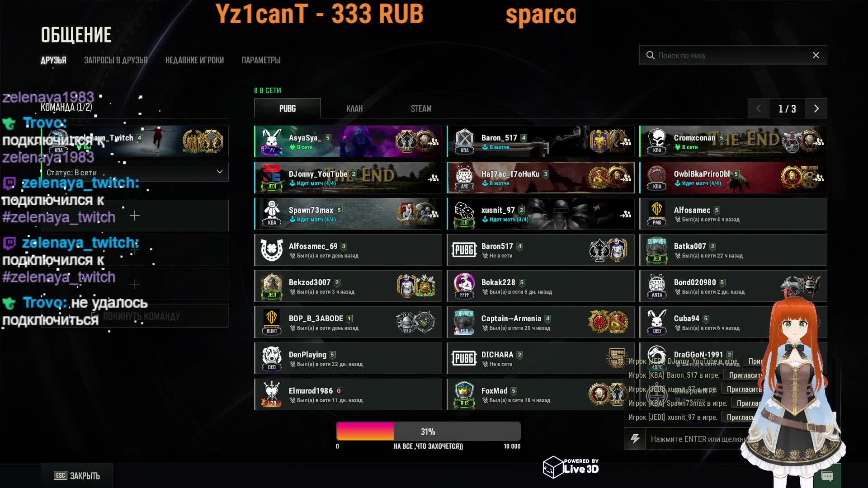Click the invite-to-team icon on xusnit_97 card

pyautogui.click(x=626, y=214)
